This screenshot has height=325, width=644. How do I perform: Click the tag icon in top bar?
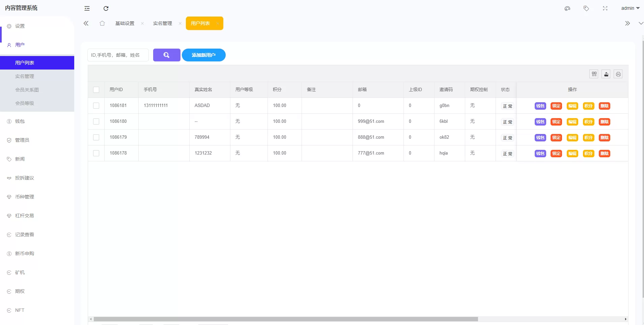[586, 8]
